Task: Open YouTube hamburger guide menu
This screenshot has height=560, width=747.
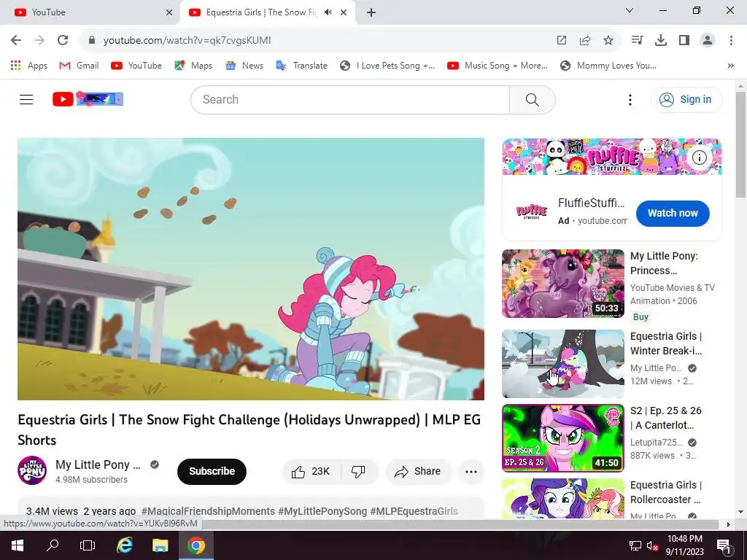Action: (x=26, y=99)
